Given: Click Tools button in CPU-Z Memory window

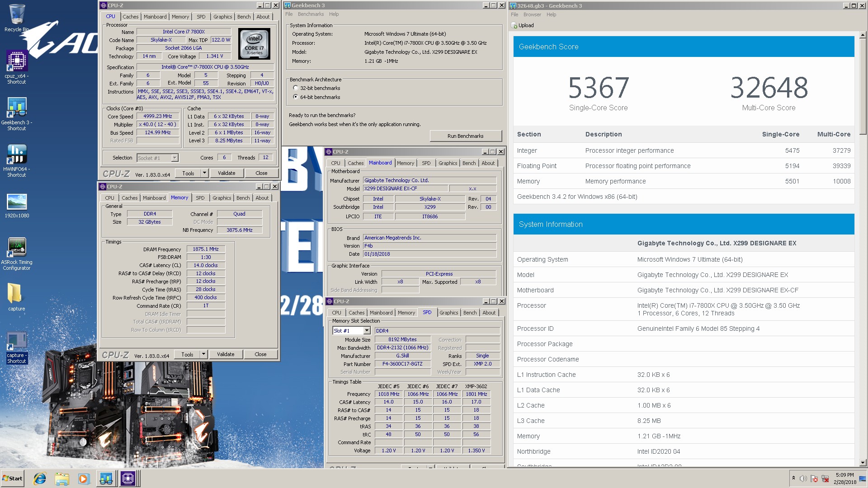Looking at the screenshot, I should click(x=187, y=355).
